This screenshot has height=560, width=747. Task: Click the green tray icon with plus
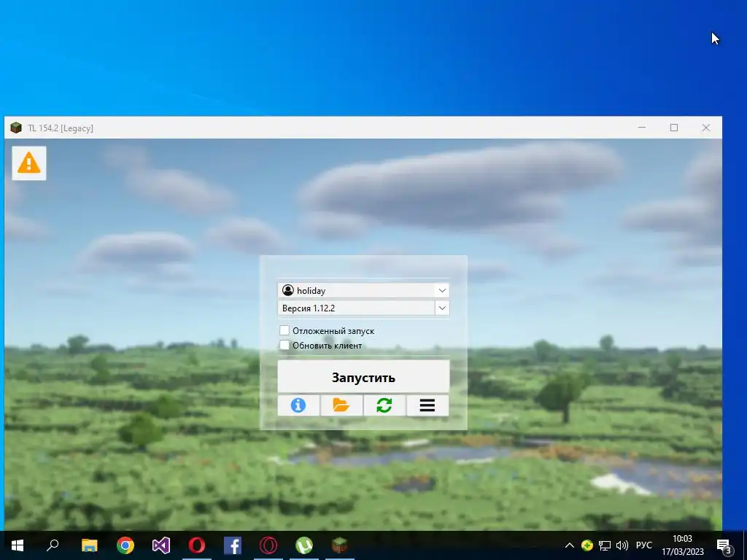pos(587,545)
